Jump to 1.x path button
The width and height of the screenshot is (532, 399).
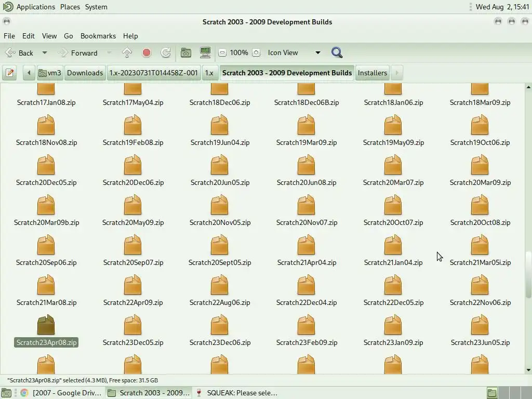pyautogui.click(x=209, y=73)
